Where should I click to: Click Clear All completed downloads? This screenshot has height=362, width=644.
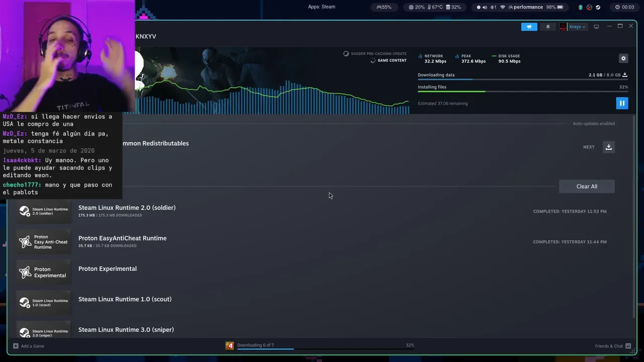587,187
